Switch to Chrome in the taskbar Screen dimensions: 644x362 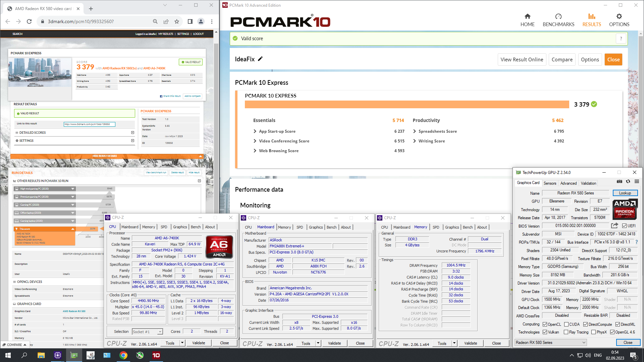[x=123, y=355]
